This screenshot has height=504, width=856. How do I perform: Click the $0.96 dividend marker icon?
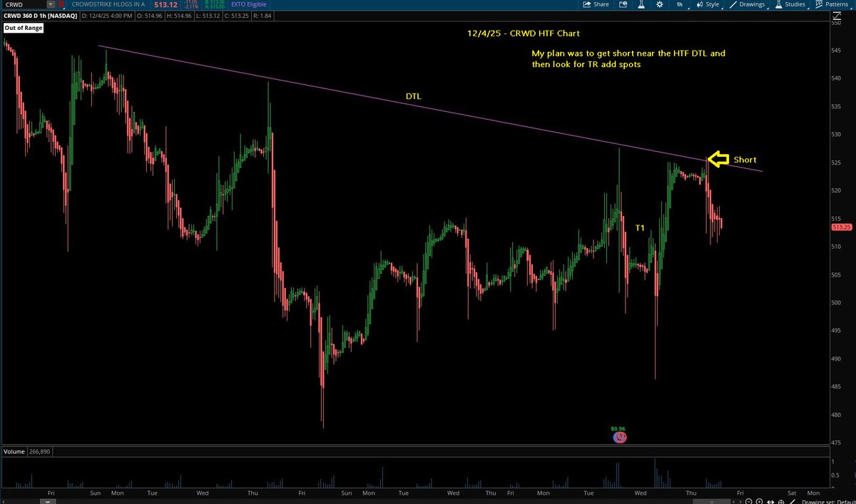click(x=620, y=436)
